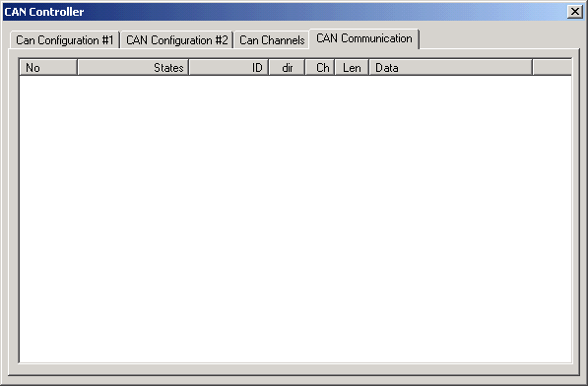
Task: Select the Can Channels tab
Action: click(x=272, y=40)
